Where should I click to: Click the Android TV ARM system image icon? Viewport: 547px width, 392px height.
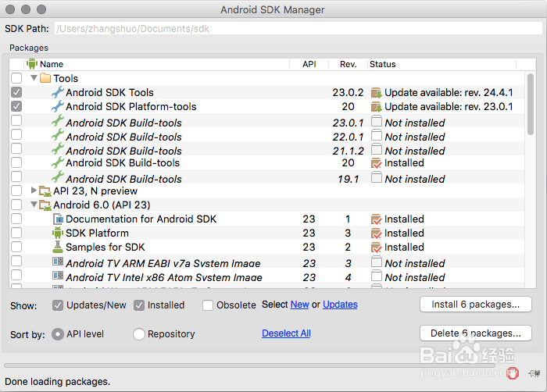tap(57, 263)
